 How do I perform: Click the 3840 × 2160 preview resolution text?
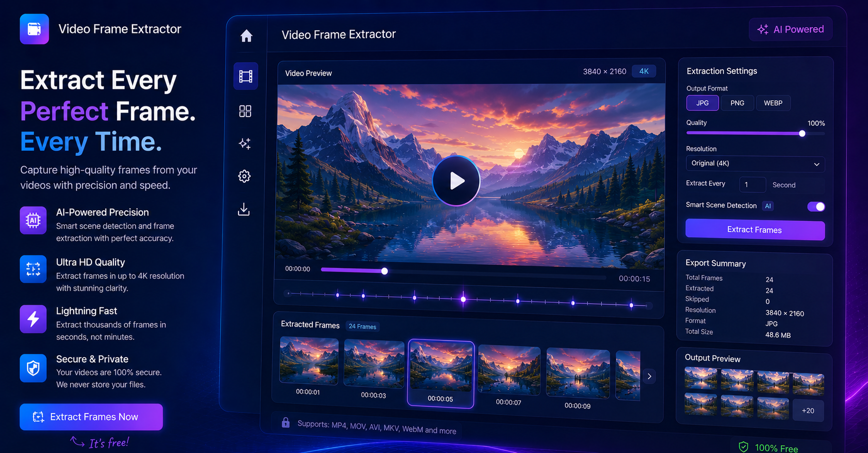click(604, 71)
